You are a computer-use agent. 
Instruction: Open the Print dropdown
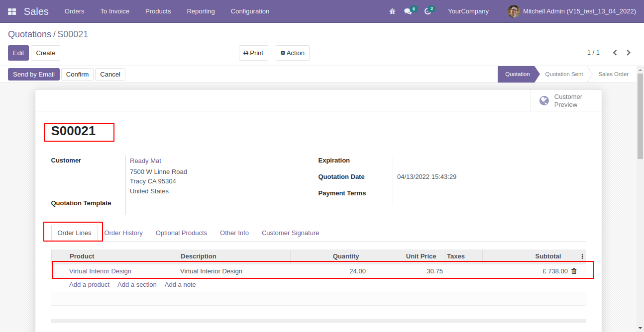pos(253,53)
